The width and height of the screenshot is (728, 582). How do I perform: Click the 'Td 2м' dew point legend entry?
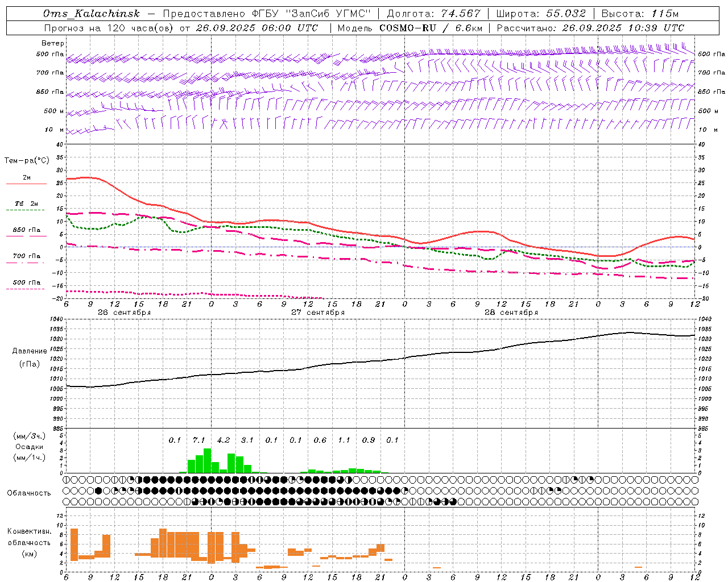[x=26, y=203]
